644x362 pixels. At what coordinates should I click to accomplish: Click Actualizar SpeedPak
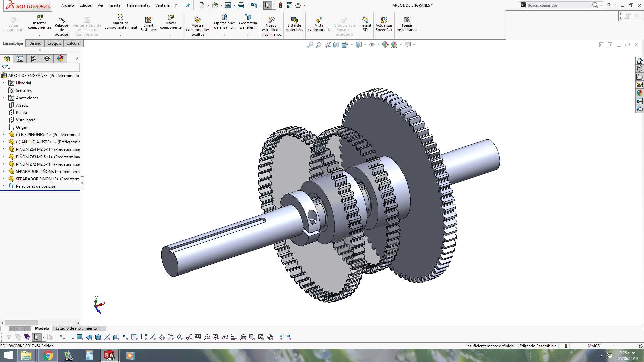pos(384,24)
